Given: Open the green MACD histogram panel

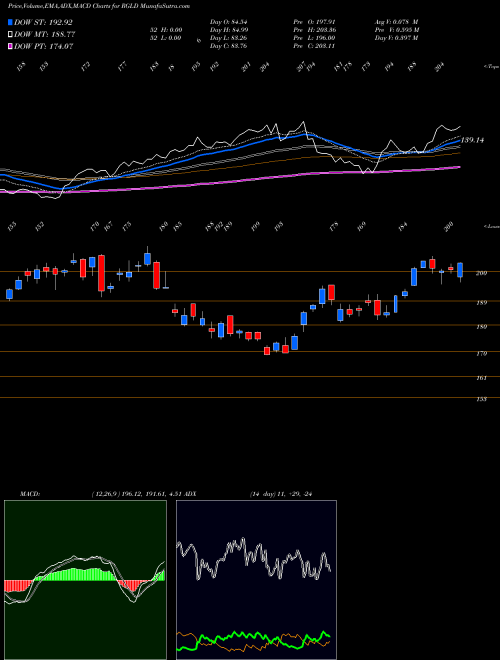Looking at the screenshot, I should point(85,580).
